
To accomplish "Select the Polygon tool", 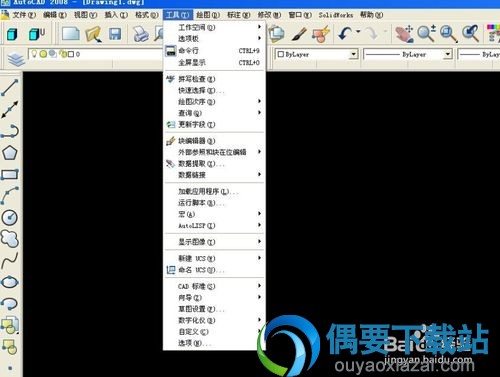I will (10, 153).
